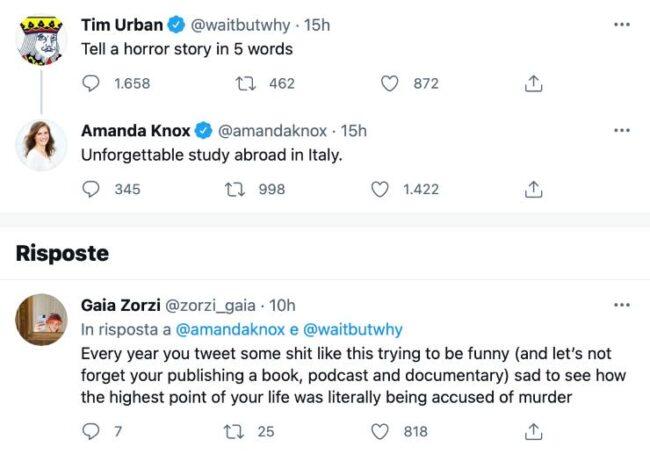Like Tim Urban's tweet
650x454 pixels.
(x=390, y=84)
